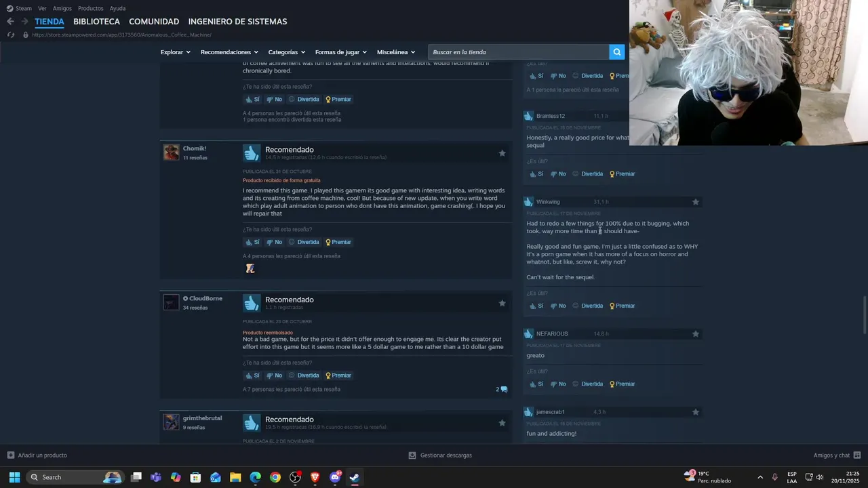Click the store URL address bar

(x=122, y=35)
